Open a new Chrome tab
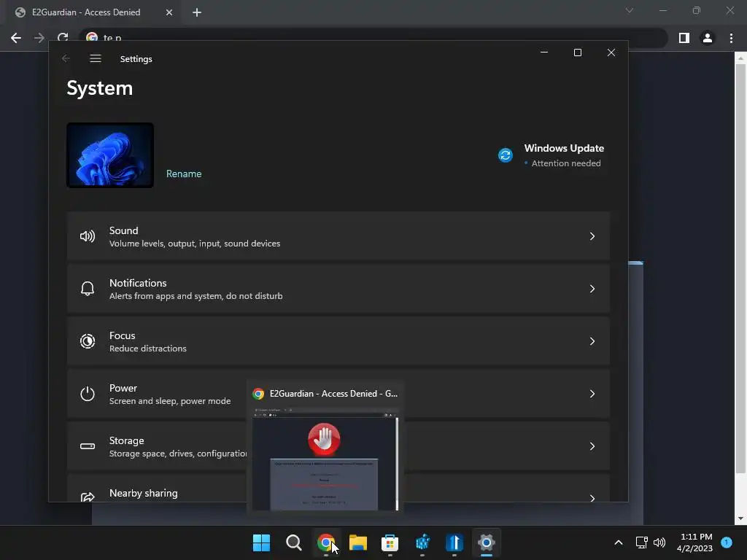The height and width of the screenshot is (560, 747). [197, 12]
